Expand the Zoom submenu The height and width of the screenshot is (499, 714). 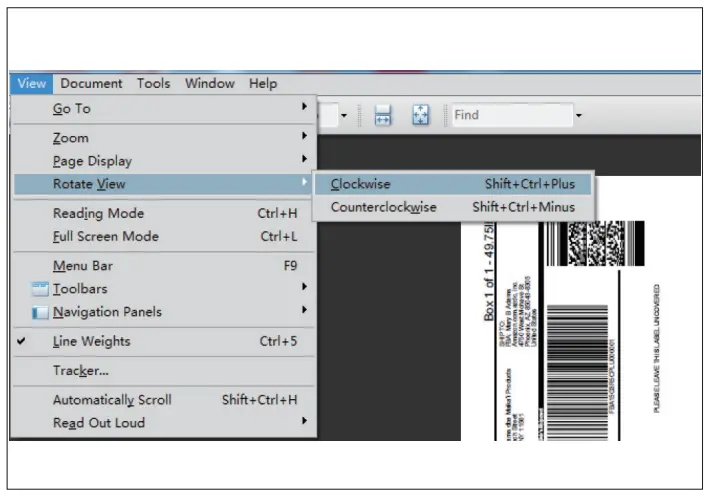pyautogui.click(x=164, y=137)
